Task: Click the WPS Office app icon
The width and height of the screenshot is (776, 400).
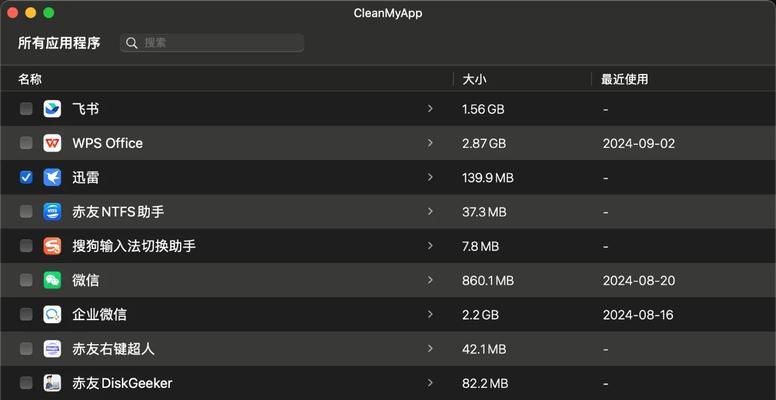Action: (52, 143)
